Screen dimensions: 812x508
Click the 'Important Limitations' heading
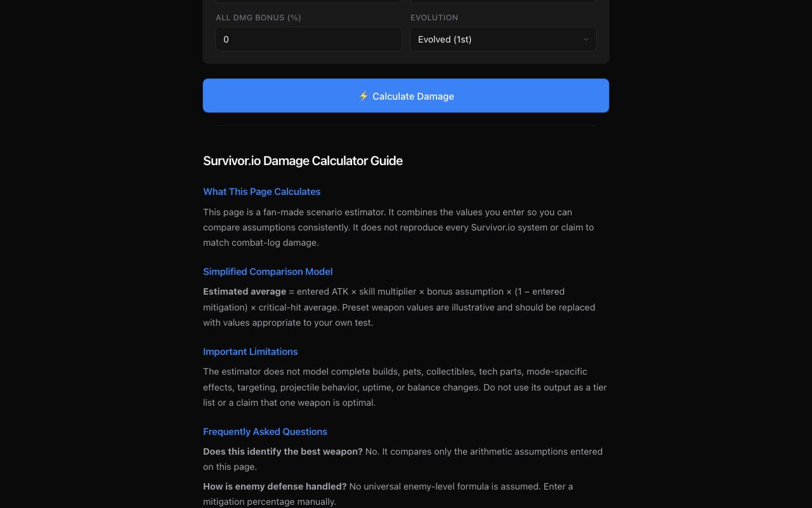click(250, 352)
